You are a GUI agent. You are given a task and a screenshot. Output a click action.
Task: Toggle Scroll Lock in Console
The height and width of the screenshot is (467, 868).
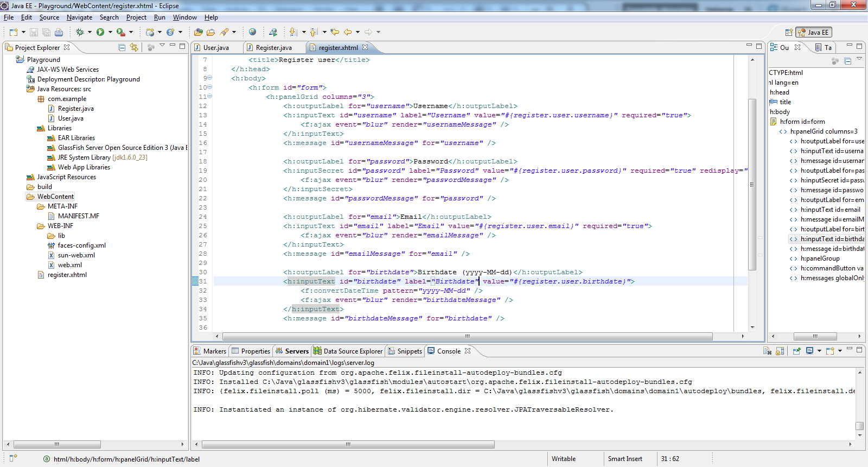pyautogui.click(x=780, y=351)
